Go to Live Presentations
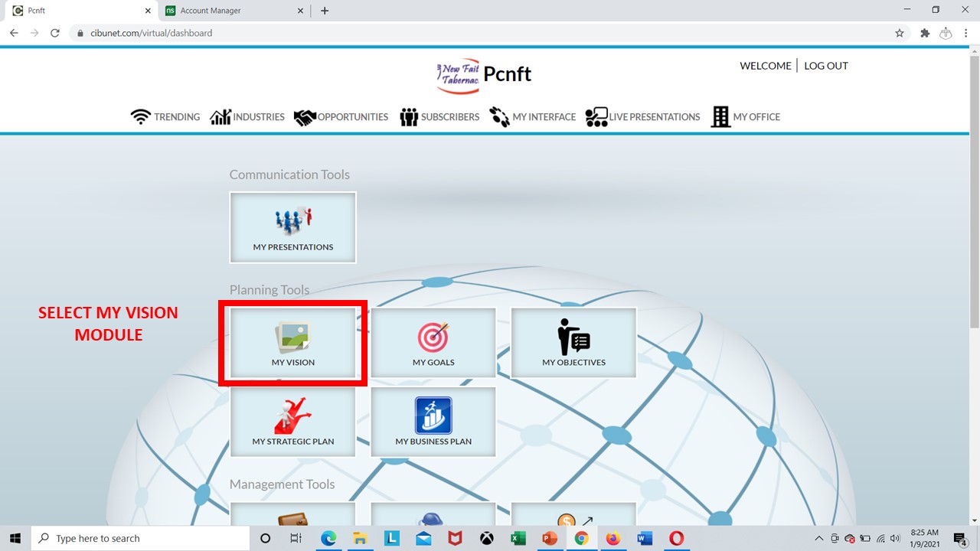The height and width of the screenshot is (551, 980). tap(643, 117)
